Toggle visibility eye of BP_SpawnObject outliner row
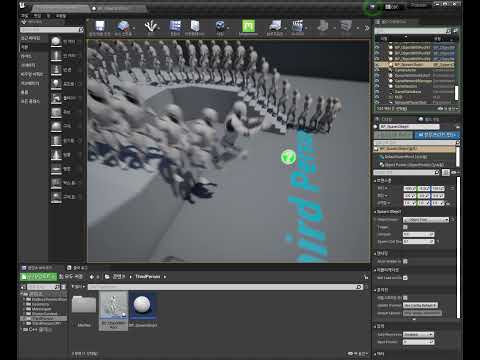Screen dimensions: 480x360 click(377, 65)
